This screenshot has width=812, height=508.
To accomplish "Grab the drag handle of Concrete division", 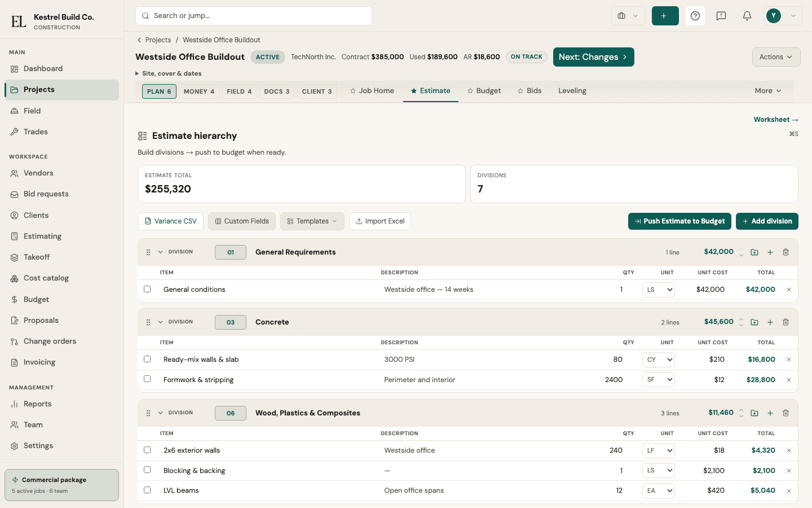I will pyautogui.click(x=148, y=322).
